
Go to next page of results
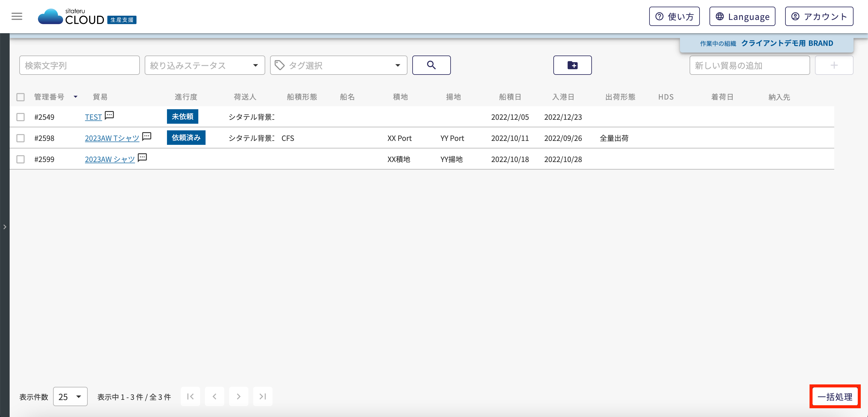239,396
